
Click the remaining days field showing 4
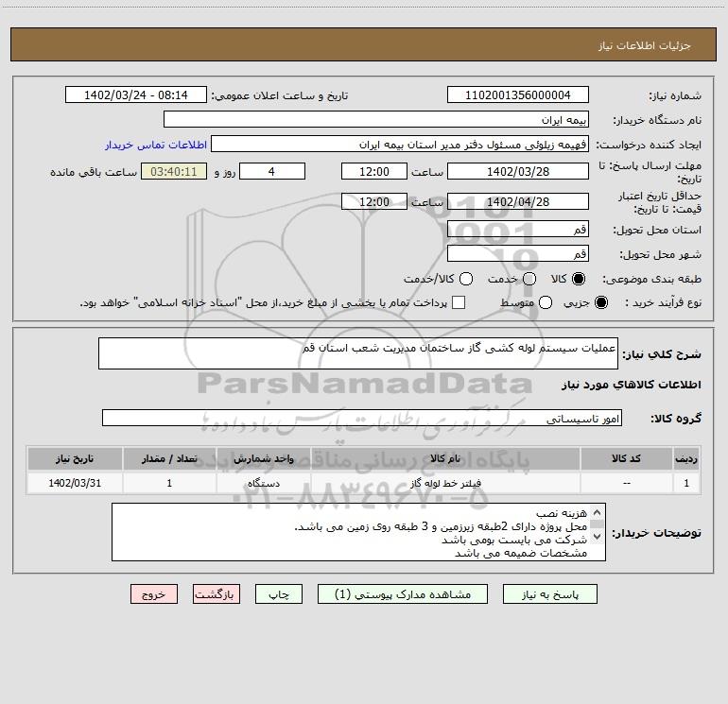point(272,171)
